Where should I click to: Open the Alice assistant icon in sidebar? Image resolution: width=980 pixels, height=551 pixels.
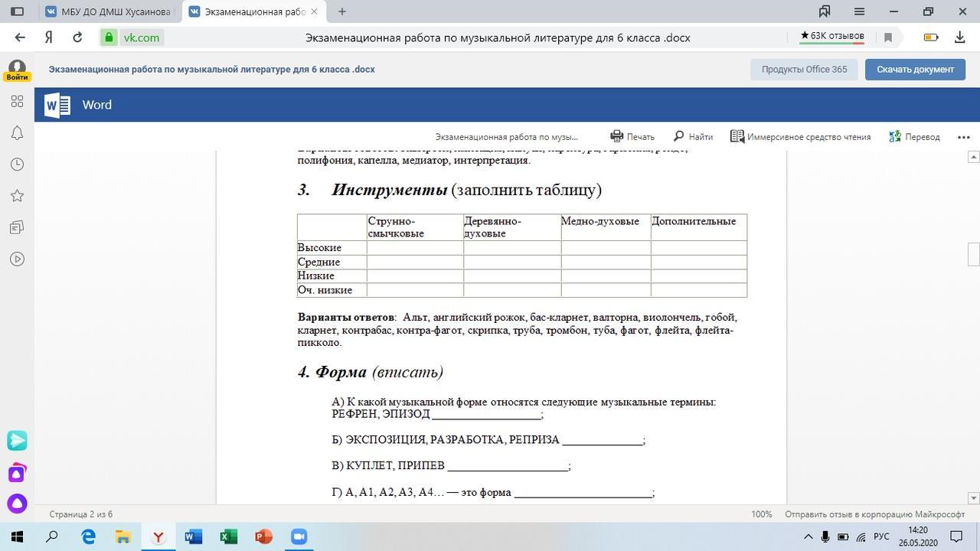[x=17, y=504]
